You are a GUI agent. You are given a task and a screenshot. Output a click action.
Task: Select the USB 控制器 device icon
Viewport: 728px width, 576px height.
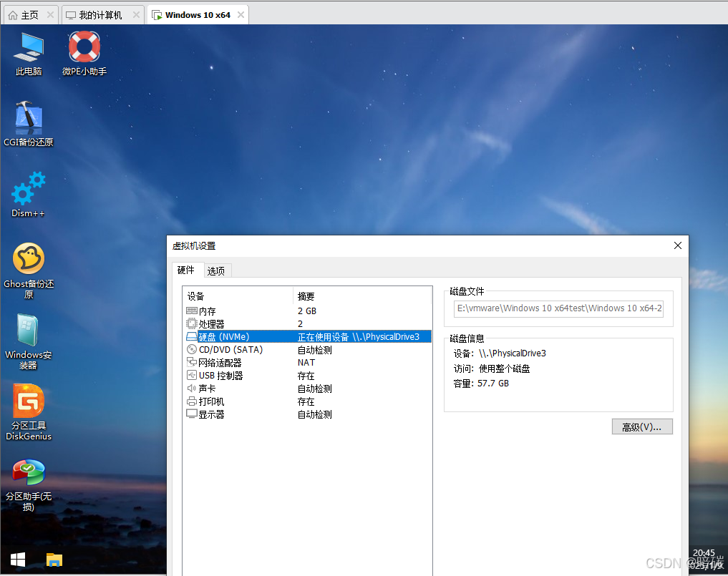tap(192, 375)
